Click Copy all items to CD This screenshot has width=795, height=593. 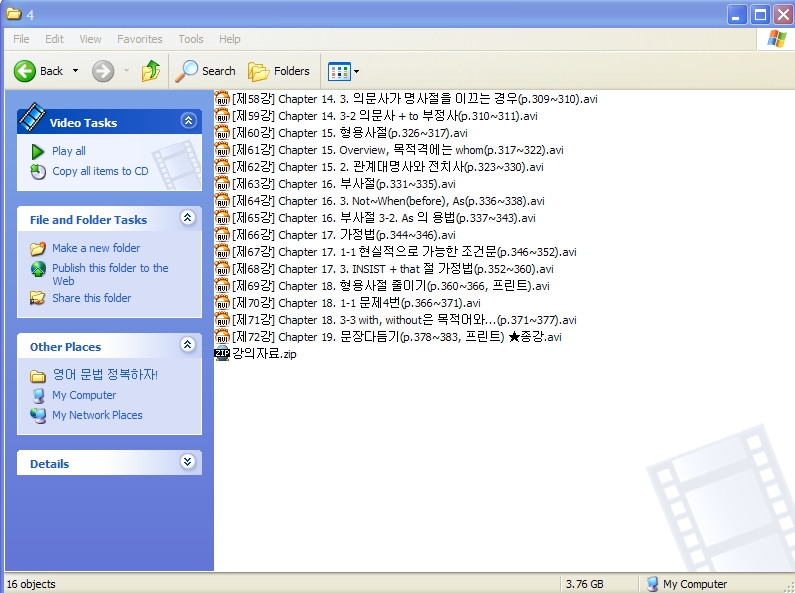coord(100,171)
